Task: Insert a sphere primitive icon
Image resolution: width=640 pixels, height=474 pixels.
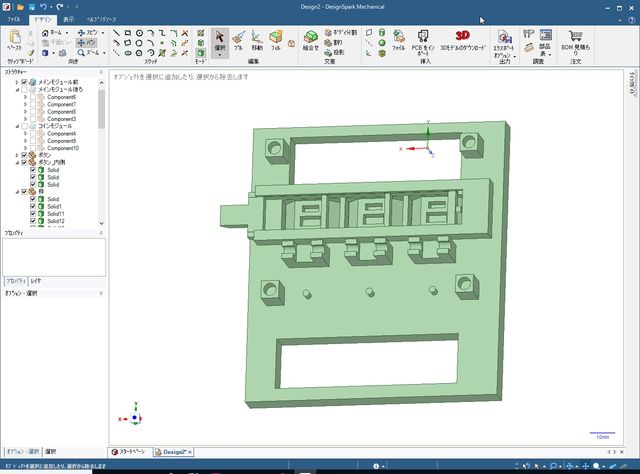Action: [382, 42]
